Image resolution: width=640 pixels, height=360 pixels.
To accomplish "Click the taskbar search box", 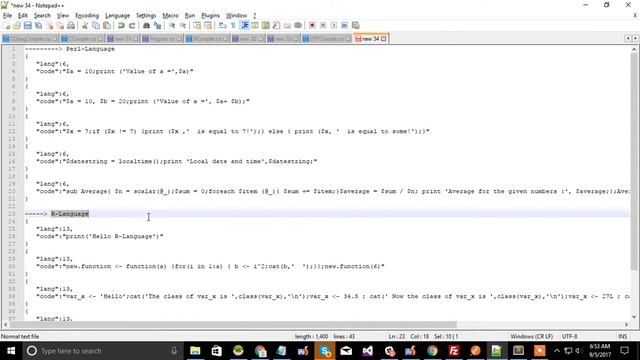I will (102, 351).
